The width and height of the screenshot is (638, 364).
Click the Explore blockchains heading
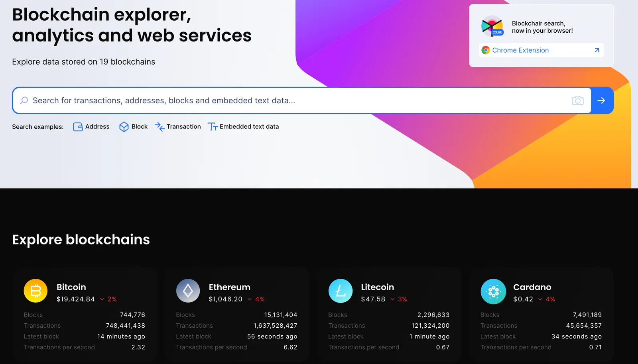[81, 240]
